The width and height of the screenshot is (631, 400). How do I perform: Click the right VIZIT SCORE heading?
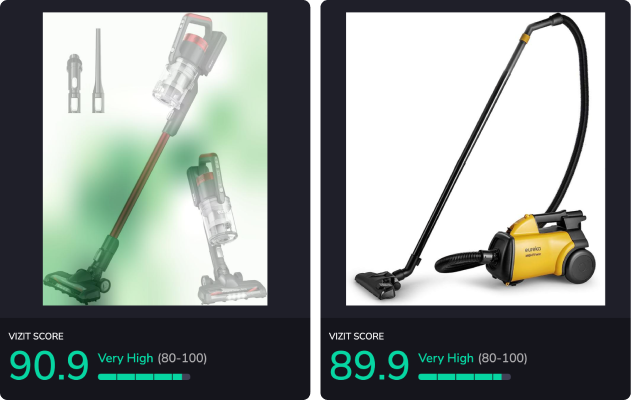357,336
